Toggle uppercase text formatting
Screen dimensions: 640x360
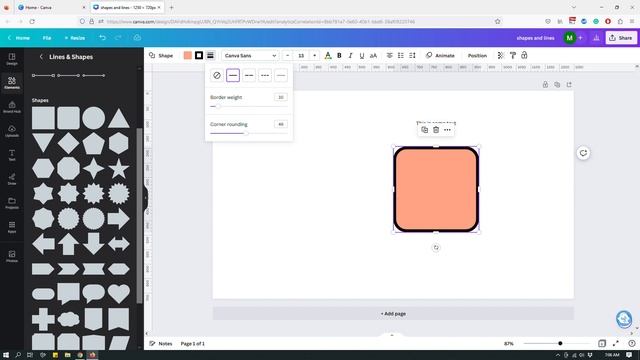pyautogui.click(x=373, y=56)
